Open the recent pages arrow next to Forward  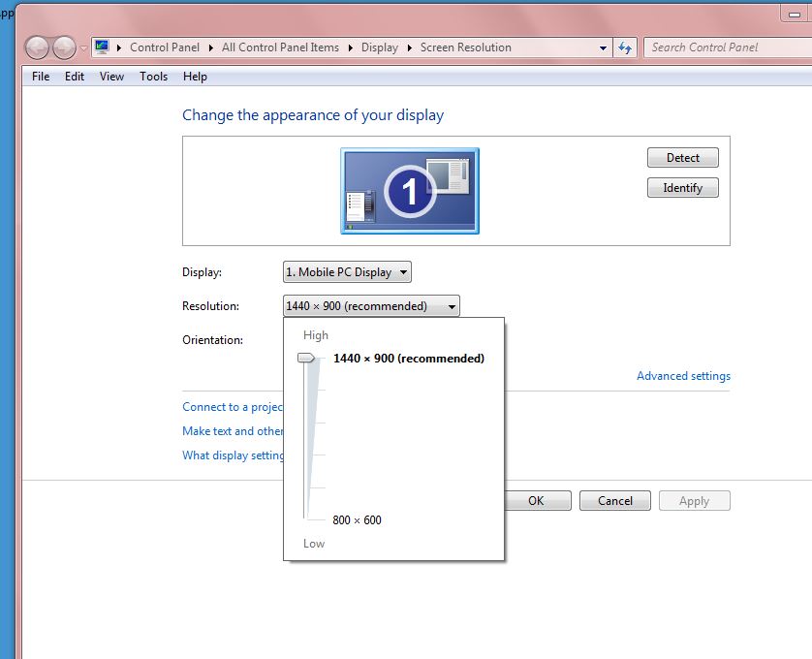point(83,47)
